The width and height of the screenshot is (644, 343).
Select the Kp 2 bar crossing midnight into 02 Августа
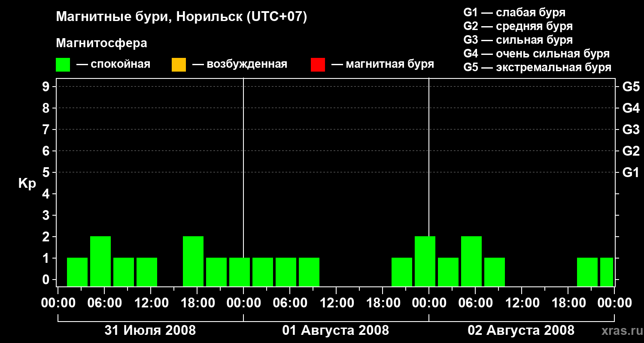425,261
